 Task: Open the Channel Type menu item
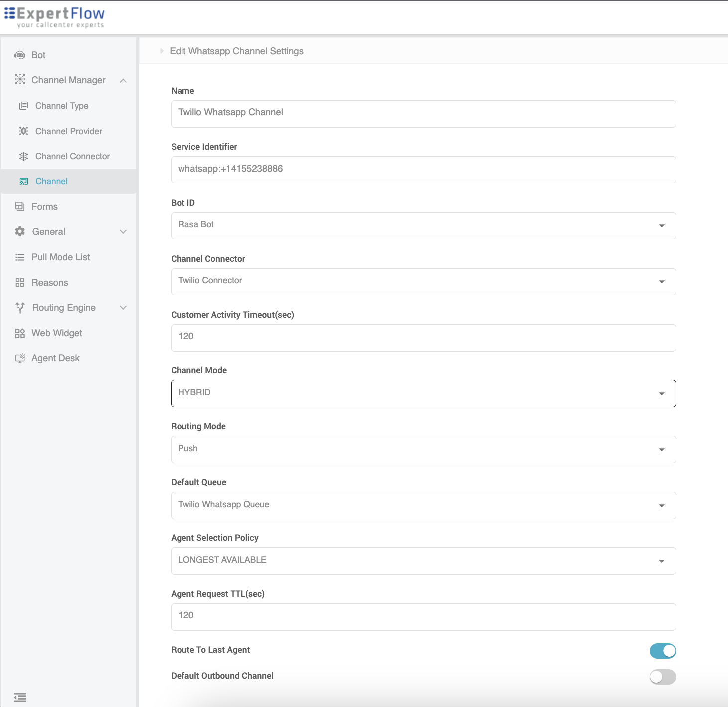[x=62, y=106]
